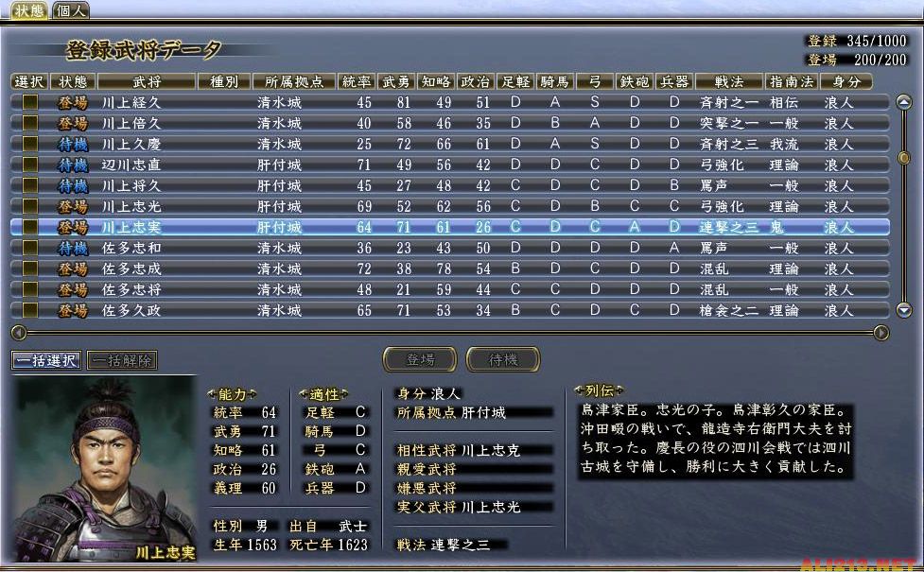Tick the checkbox beside 辺川忠直
This screenshot has height=572, width=924.
coord(30,165)
